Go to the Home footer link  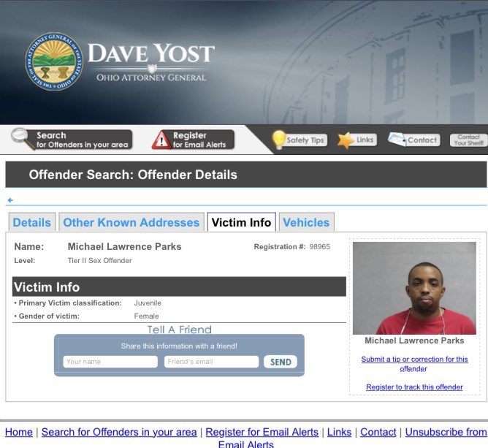19,432
